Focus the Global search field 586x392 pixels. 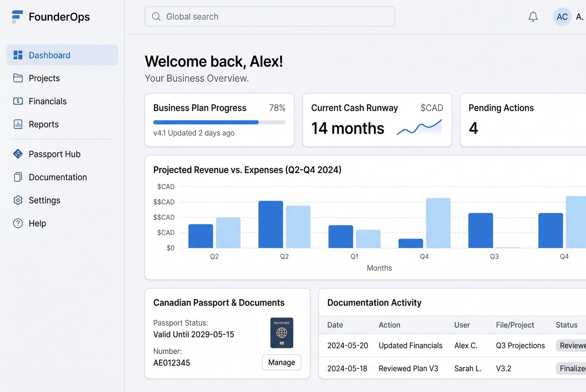click(270, 16)
